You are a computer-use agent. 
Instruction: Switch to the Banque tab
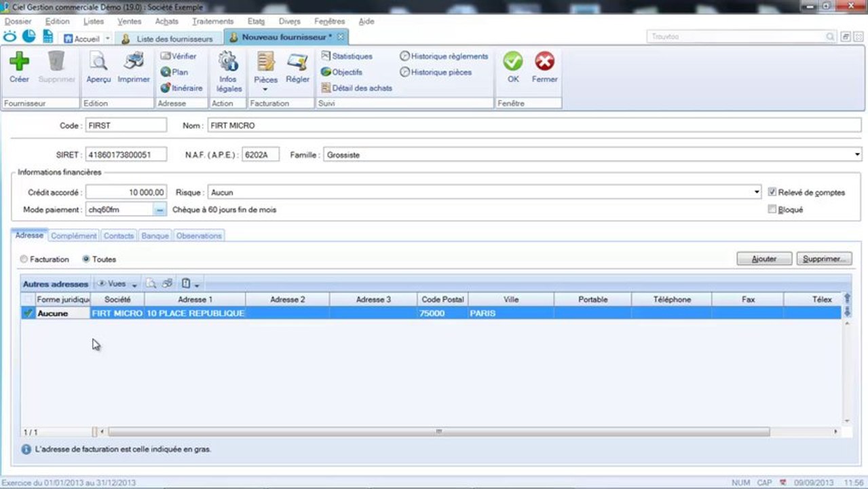pos(155,236)
